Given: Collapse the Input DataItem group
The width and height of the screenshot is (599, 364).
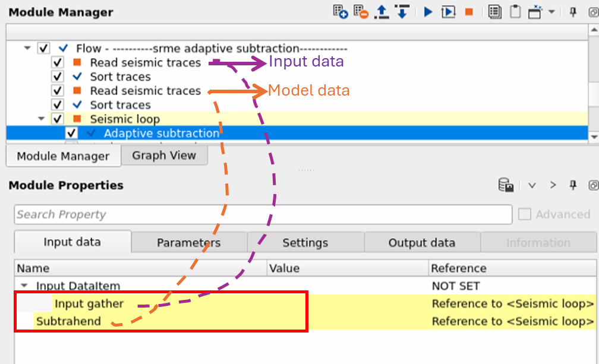Looking at the screenshot, I should click(24, 286).
